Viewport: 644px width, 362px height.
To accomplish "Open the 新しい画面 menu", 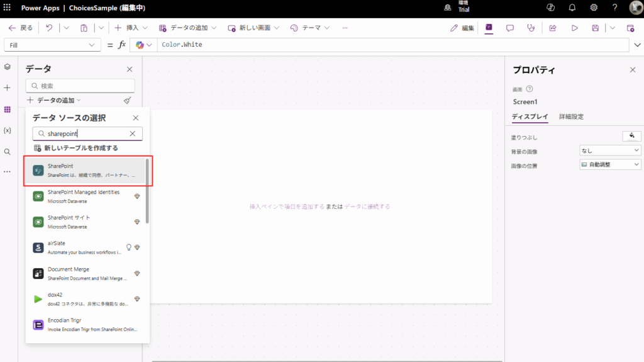I will pyautogui.click(x=253, y=28).
